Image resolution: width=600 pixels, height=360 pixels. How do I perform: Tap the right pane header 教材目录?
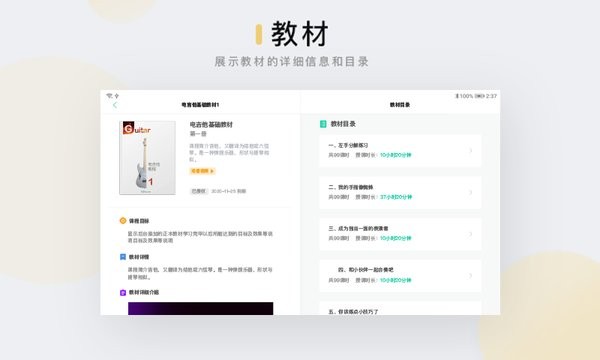coord(400,105)
